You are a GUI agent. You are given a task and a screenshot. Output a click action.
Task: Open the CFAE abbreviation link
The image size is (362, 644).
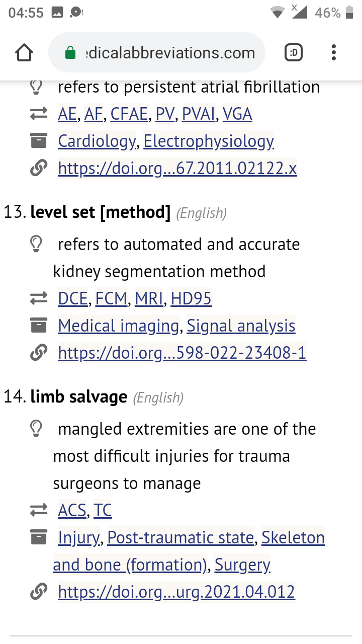[129, 114]
